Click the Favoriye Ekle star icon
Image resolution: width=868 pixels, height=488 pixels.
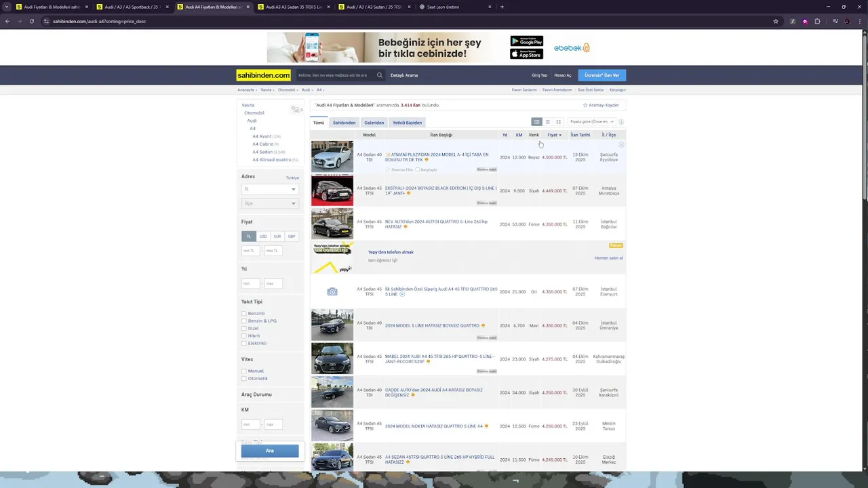[x=388, y=169]
